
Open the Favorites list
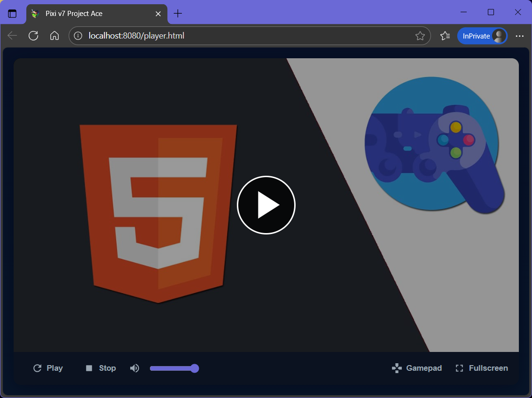(x=445, y=36)
